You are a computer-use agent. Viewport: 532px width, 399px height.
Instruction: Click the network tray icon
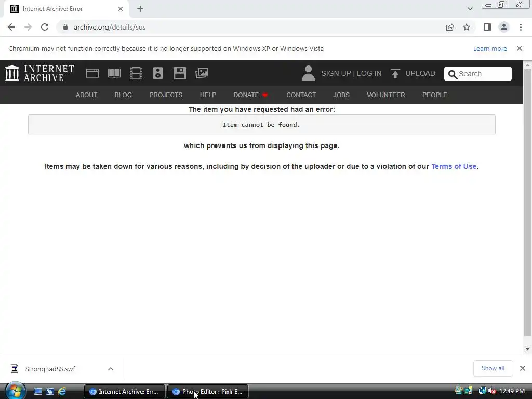point(482,391)
